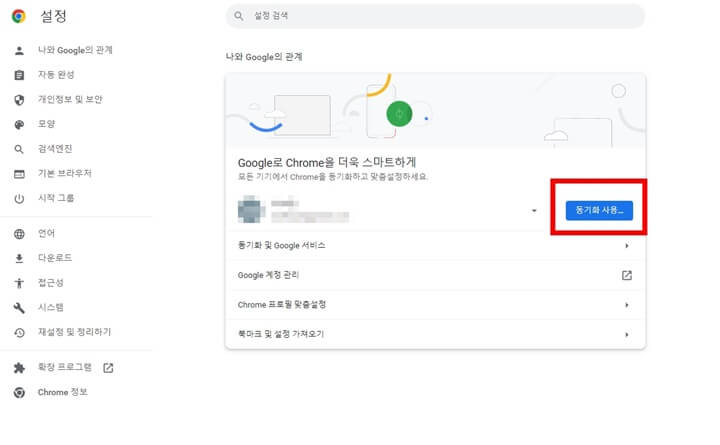Click the shield icon for 개인정보 및 보안
Viewport: 720px width, 445px height.
point(19,100)
